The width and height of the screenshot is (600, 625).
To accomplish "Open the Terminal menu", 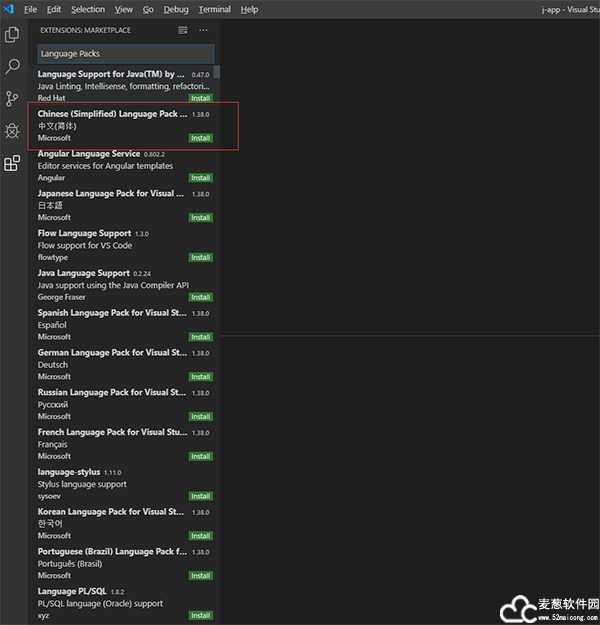I will point(214,9).
